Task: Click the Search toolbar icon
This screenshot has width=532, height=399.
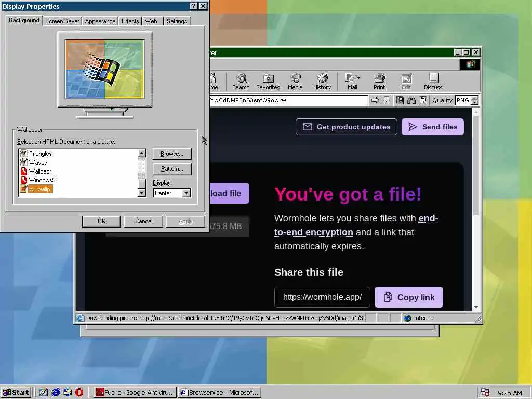Action: click(241, 82)
